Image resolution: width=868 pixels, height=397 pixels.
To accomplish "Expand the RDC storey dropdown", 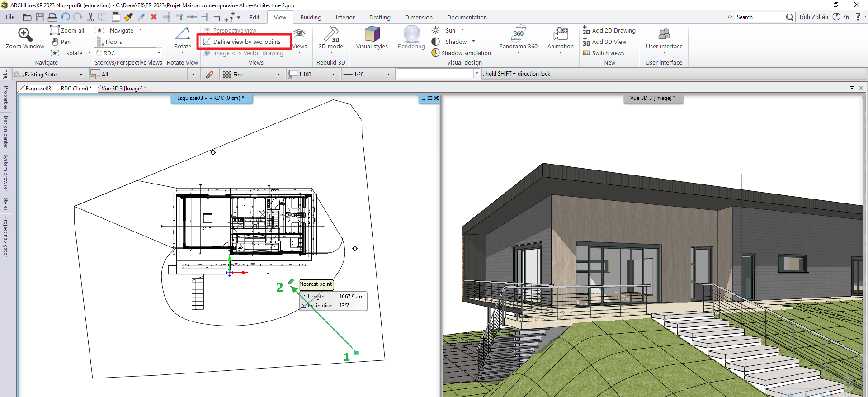I will 159,53.
